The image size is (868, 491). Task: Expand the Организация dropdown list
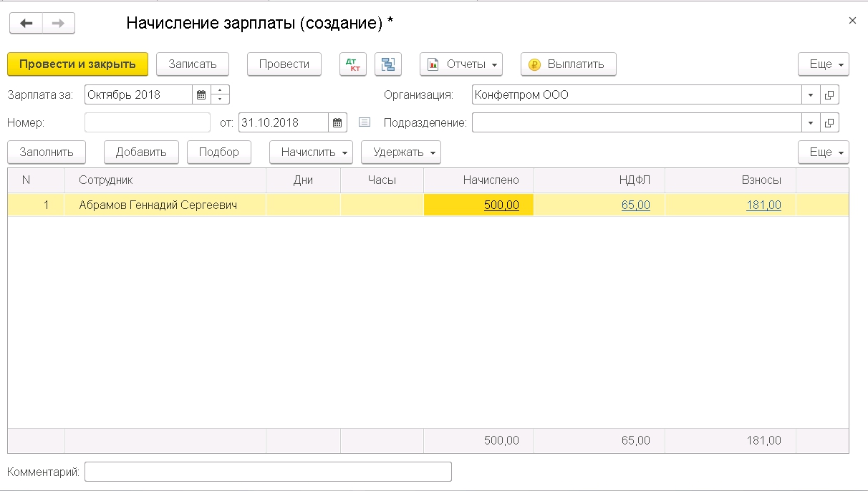coord(811,94)
